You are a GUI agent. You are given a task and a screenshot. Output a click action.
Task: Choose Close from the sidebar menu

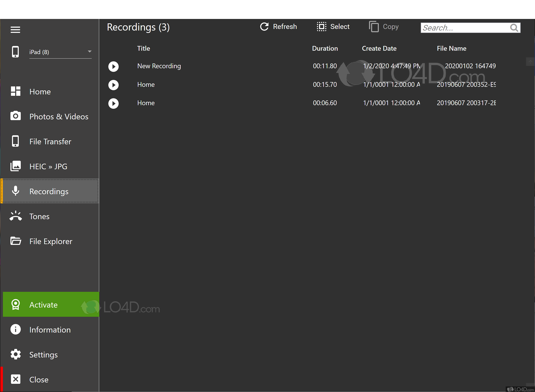(x=39, y=379)
